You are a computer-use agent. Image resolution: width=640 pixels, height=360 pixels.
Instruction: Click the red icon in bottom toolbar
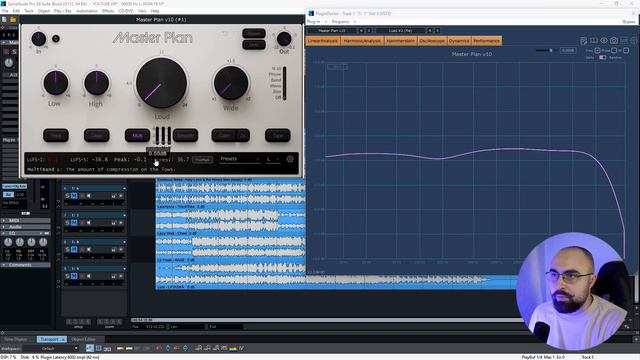point(159,348)
